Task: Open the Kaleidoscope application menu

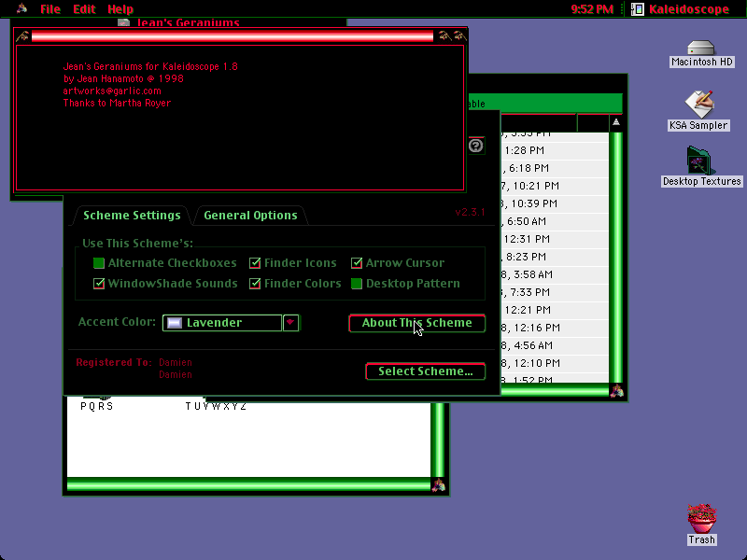Action: tap(681, 9)
